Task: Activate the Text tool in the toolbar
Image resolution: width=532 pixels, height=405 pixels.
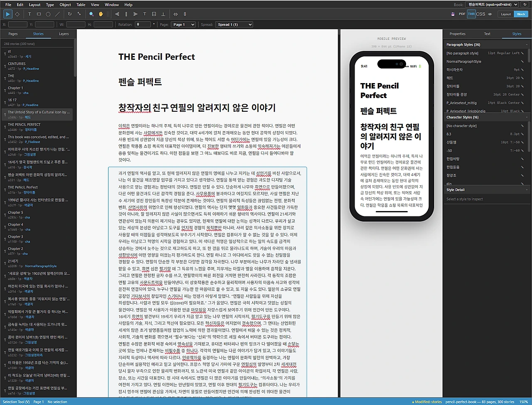Action: [30, 14]
